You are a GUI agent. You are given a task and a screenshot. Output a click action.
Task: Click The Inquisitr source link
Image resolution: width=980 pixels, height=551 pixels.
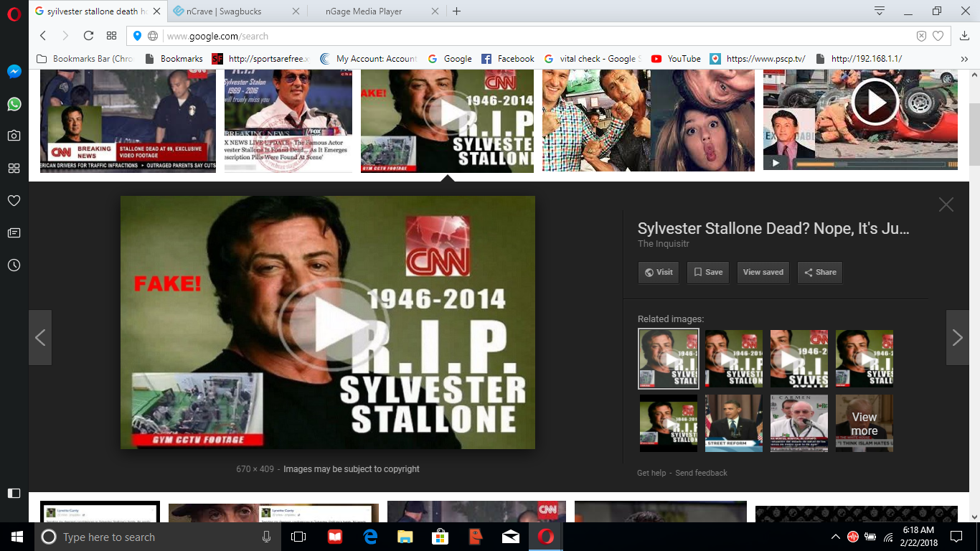click(x=664, y=244)
